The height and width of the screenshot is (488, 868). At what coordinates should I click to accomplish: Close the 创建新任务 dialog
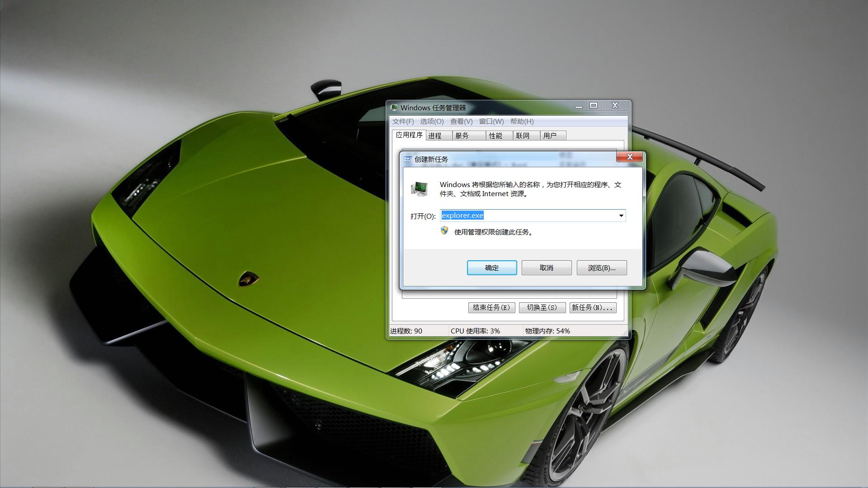629,157
